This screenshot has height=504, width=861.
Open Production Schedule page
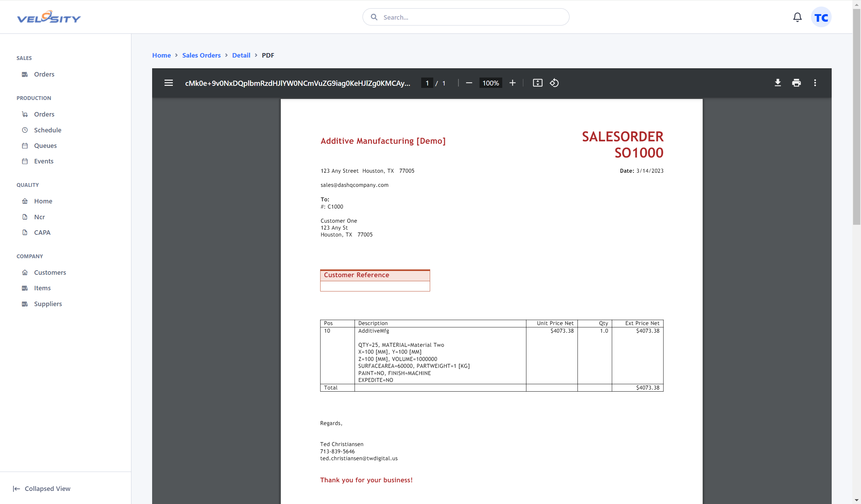point(48,130)
